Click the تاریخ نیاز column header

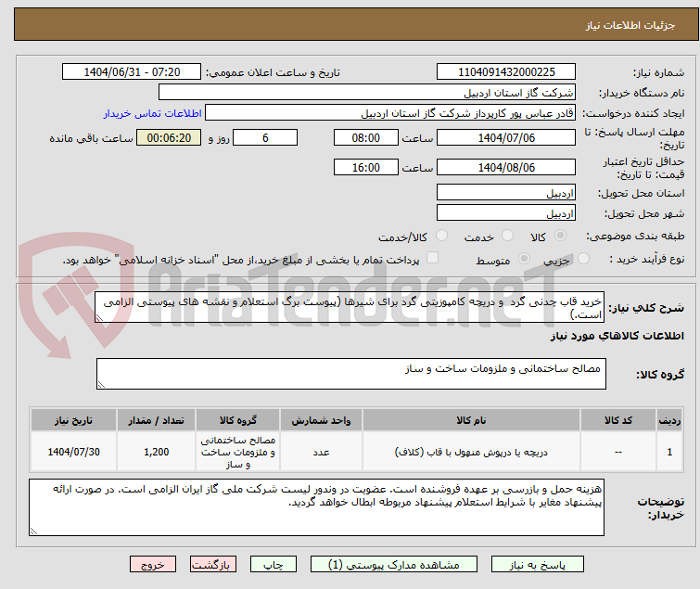[73, 420]
